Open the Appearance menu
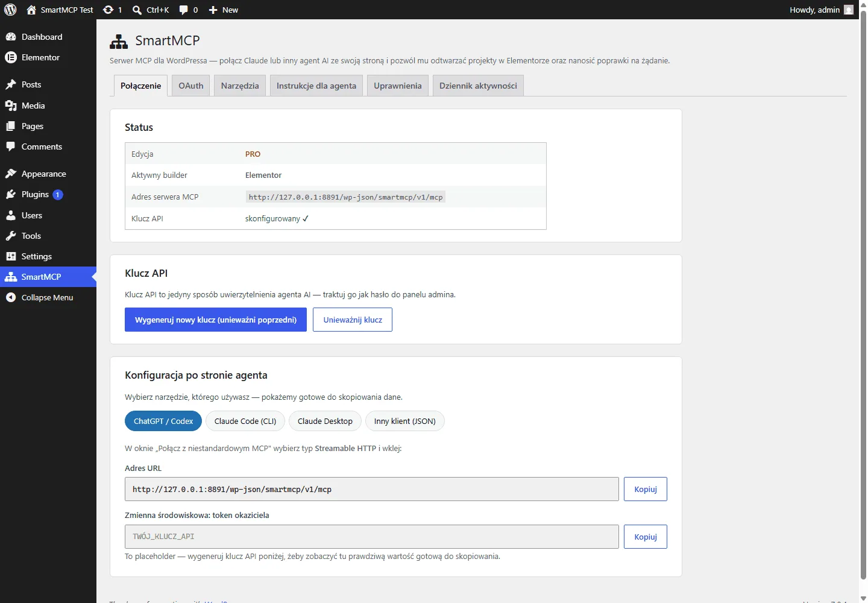This screenshot has width=868, height=603. click(48, 174)
